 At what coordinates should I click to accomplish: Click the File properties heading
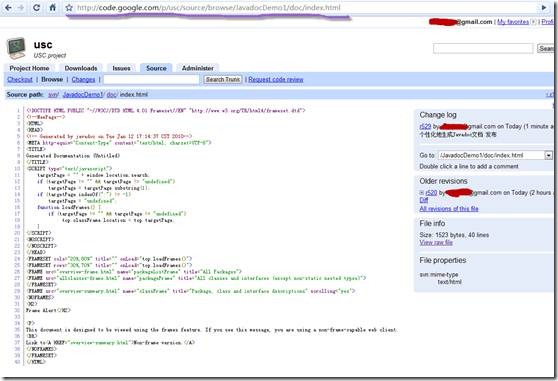tap(443, 260)
